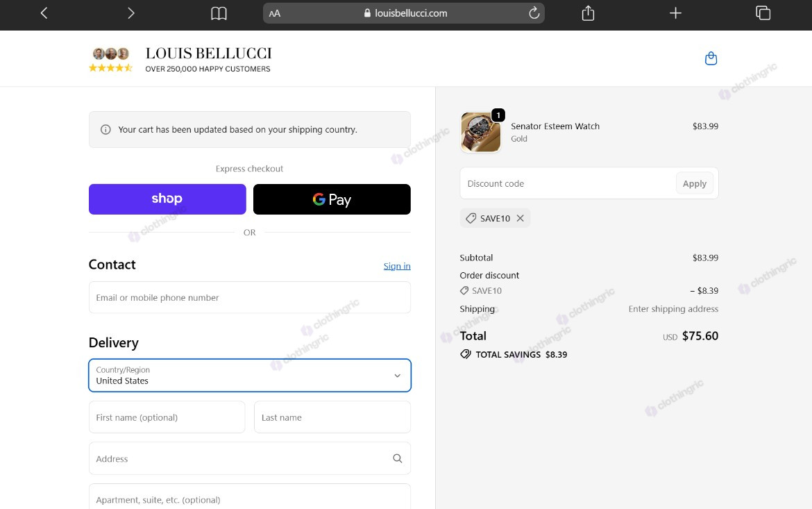Go forward with the browser forward arrow
This screenshot has height=509, width=812.
coord(130,13)
